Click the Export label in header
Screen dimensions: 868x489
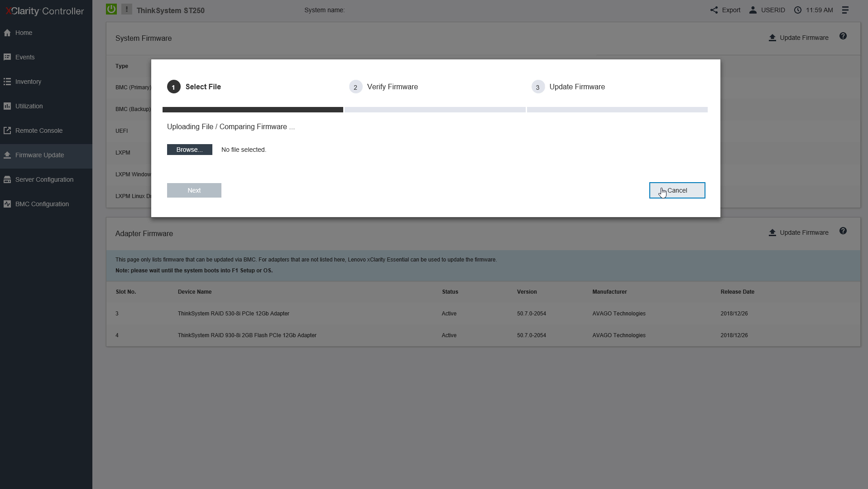[x=731, y=10]
